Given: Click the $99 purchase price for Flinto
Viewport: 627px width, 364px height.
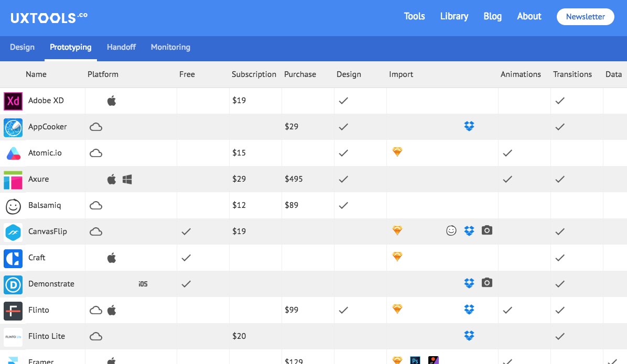Looking at the screenshot, I should tap(291, 310).
